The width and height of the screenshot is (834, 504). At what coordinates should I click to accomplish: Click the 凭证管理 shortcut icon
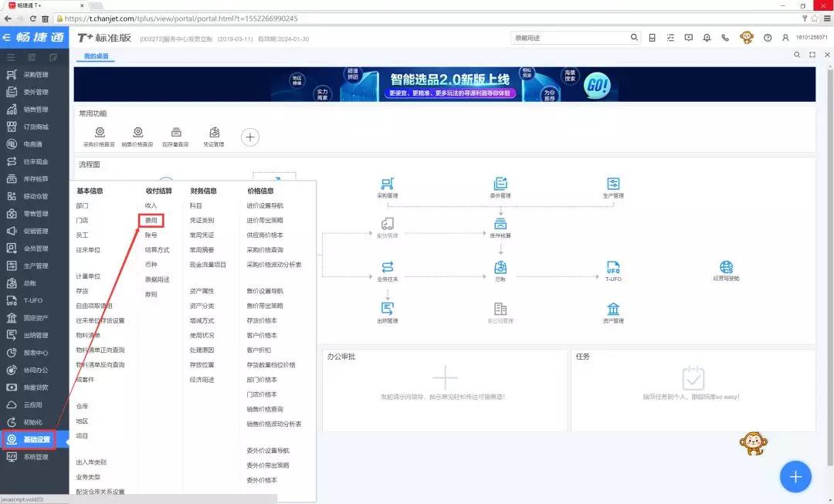(215, 133)
